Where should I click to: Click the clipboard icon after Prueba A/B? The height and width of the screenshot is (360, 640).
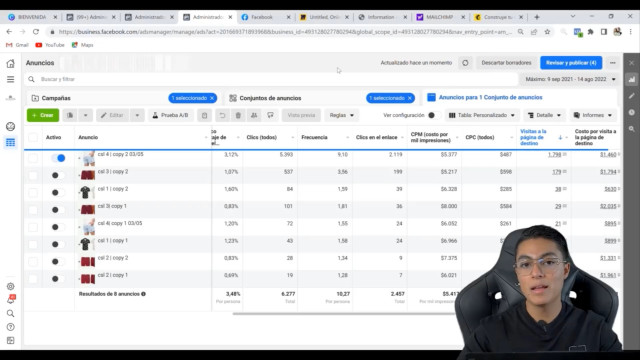(x=204, y=116)
